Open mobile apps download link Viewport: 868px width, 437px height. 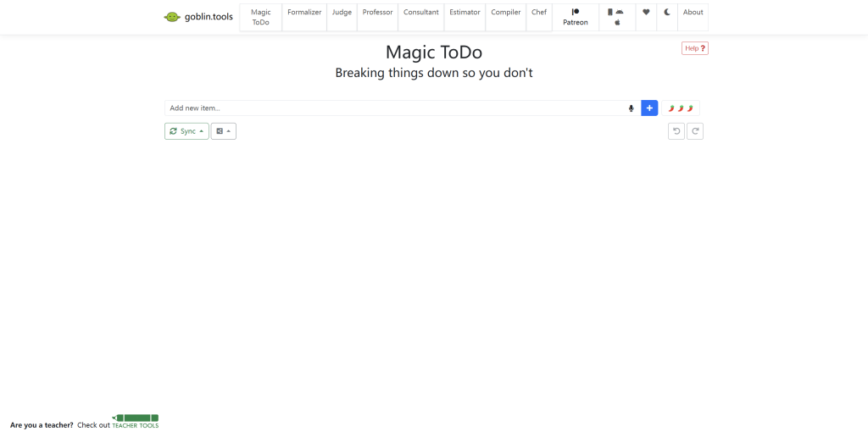pyautogui.click(x=617, y=17)
